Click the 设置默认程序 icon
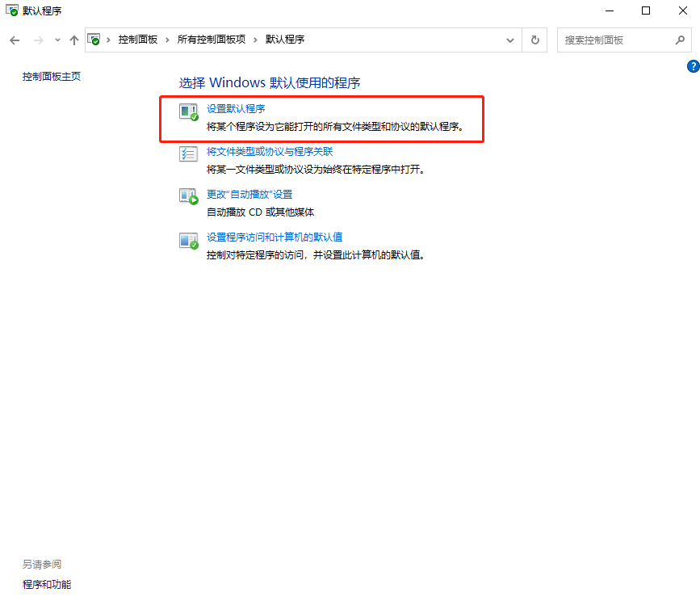This screenshot has height=605, width=700. [188, 112]
